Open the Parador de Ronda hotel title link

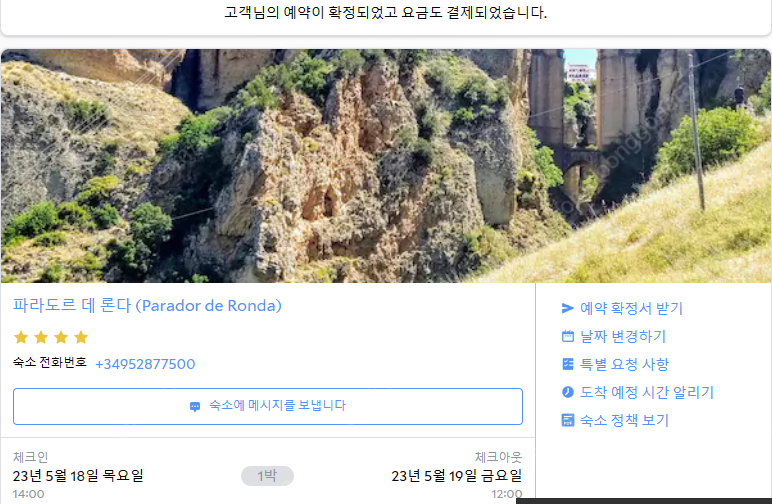[x=147, y=306]
